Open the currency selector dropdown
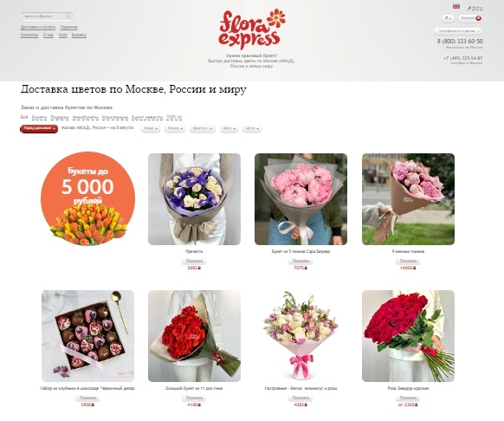Screen dimensions: 504x421 pos(448,18)
